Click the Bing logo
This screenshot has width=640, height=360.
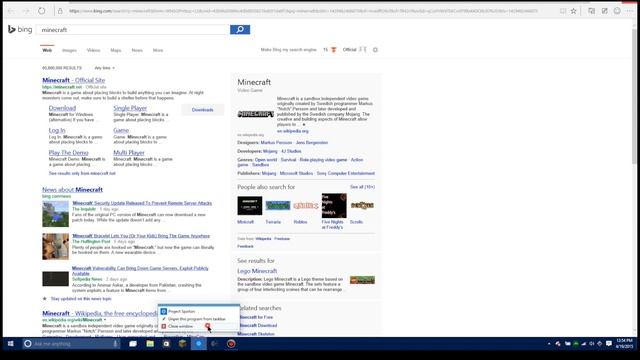[20, 29]
